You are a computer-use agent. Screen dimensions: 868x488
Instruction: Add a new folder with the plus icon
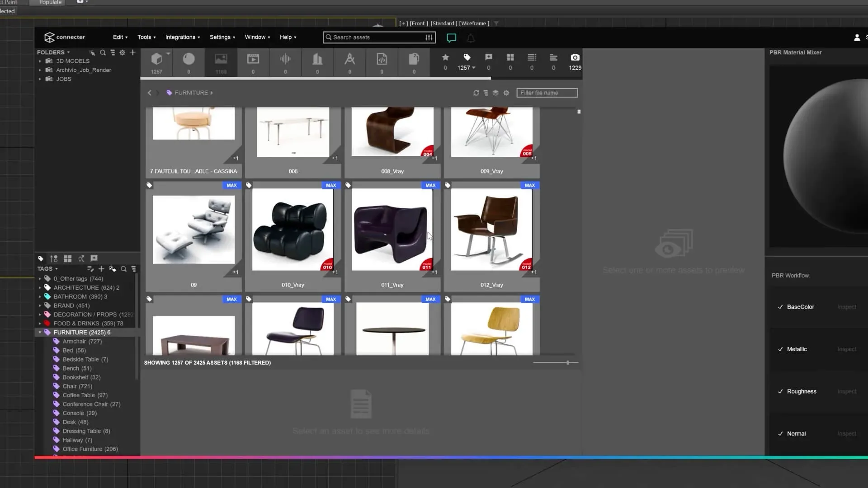133,52
